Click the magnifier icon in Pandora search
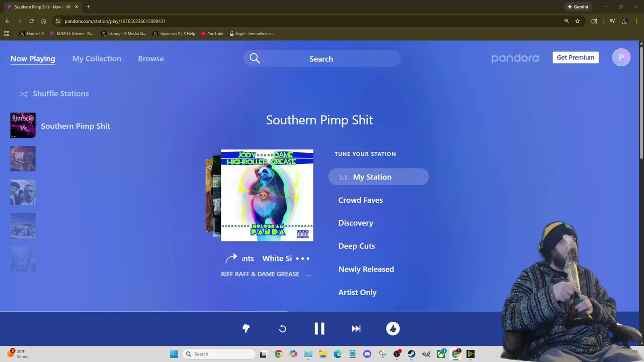 [255, 59]
